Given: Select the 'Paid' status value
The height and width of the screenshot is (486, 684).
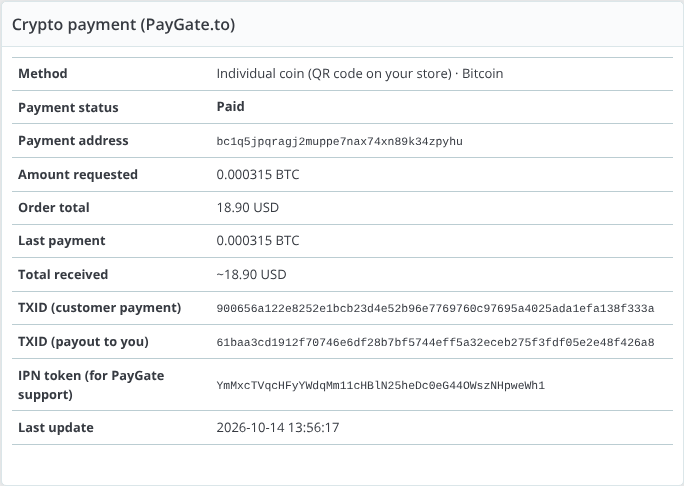Looking at the screenshot, I should (x=230, y=106).
